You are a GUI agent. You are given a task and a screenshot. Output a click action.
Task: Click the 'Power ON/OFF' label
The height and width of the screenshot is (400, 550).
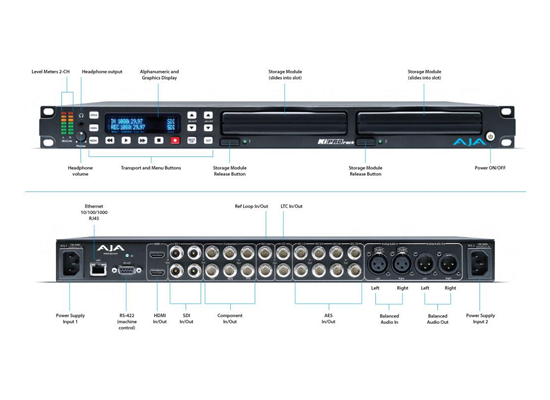(x=490, y=168)
